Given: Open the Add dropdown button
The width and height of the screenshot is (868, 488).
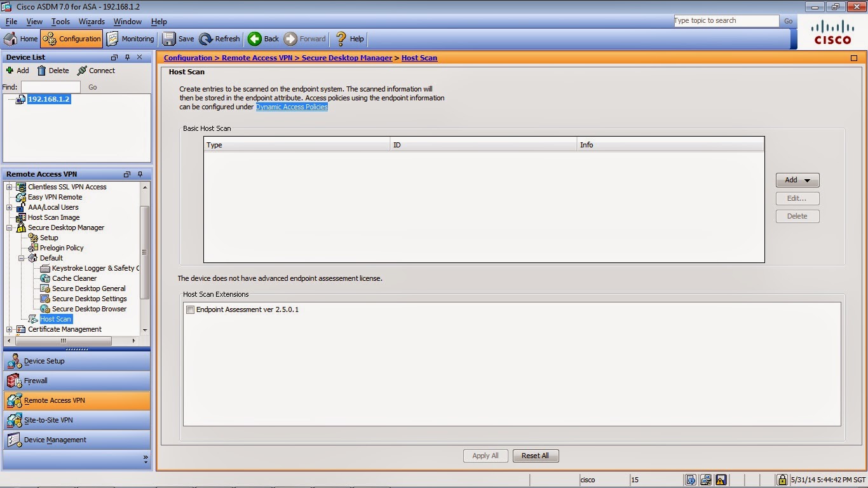Looking at the screenshot, I should click(797, 180).
